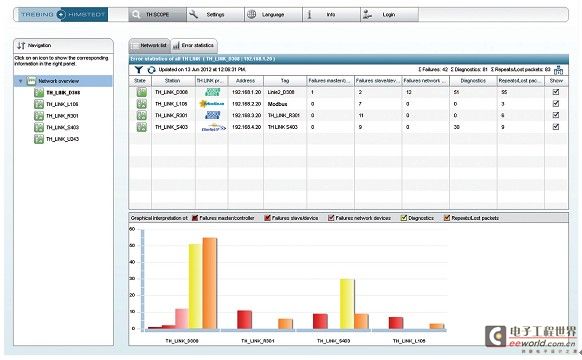
Task: Uncheck Show for the 192.168.1.20 row
Action: [556, 92]
